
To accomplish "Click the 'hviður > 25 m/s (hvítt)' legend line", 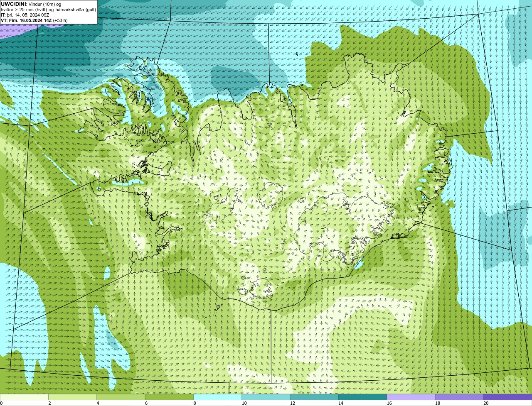I will click(x=48, y=9).
